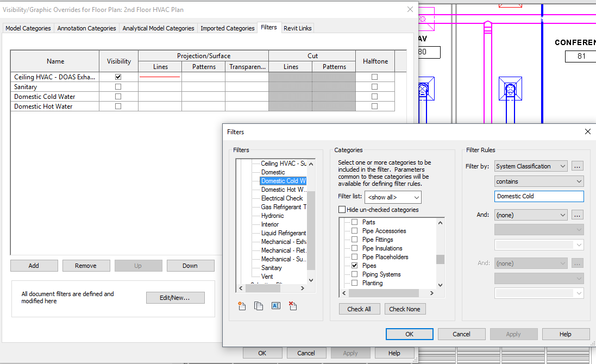Toggle Halftone for Ceiling HVAC - DOAS row
The width and height of the screenshot is (596, 364).
tap(375, 77)
